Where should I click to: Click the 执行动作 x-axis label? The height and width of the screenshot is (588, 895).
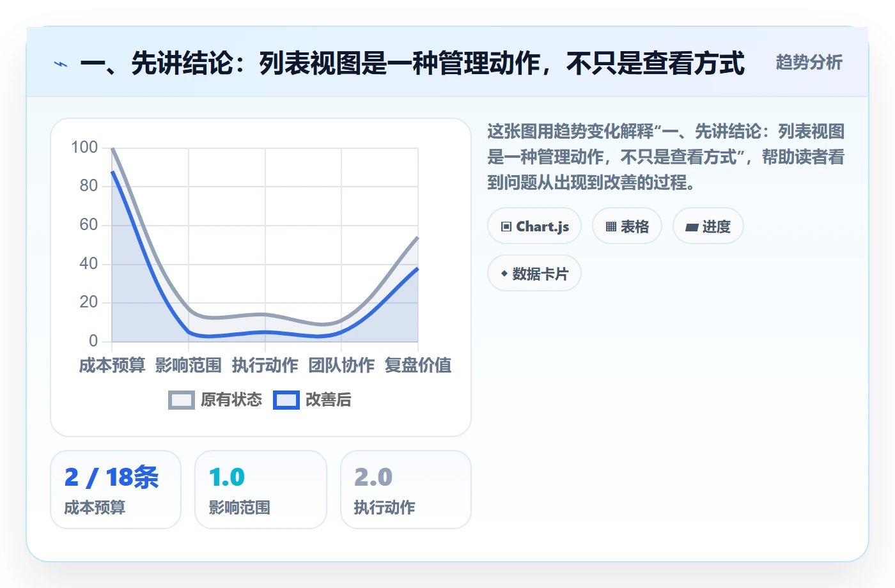click(265, 366)
